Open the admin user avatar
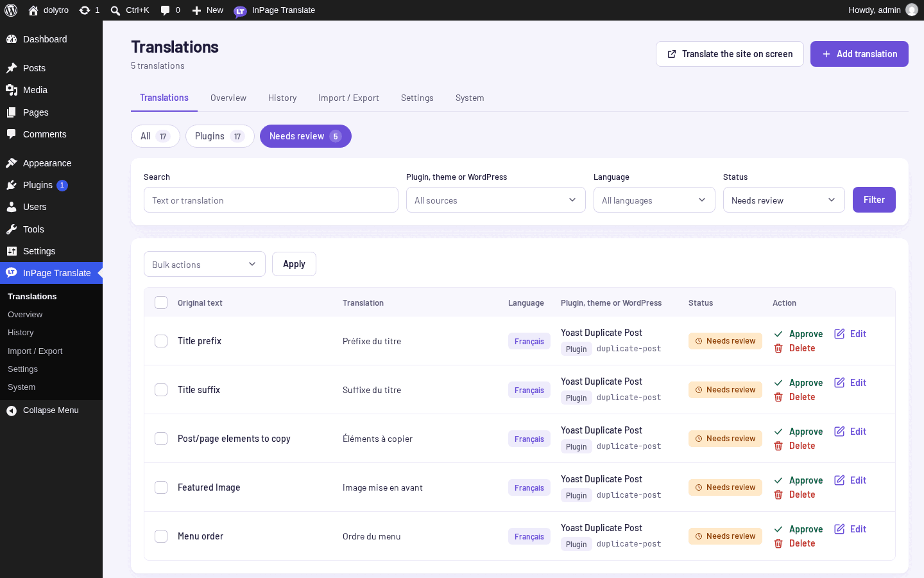This screenshot has height=578, width=924. coord(912,10)
